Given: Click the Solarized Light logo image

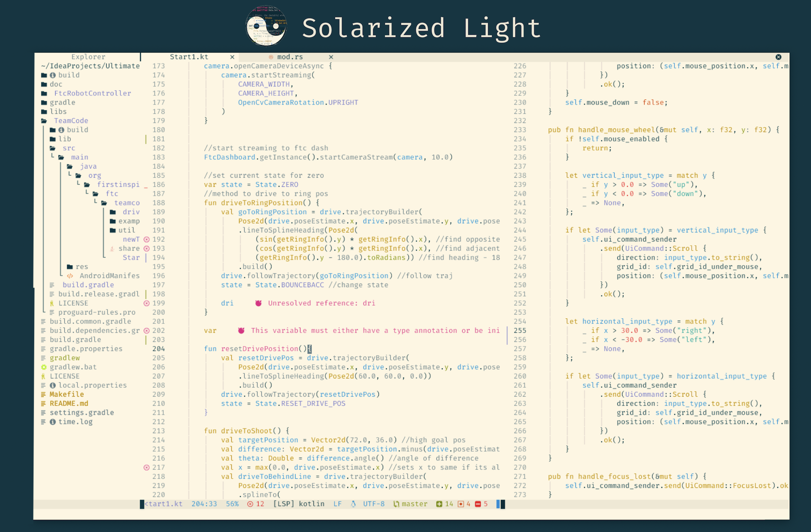Looking at the screenshot, I should click(266, 26).
